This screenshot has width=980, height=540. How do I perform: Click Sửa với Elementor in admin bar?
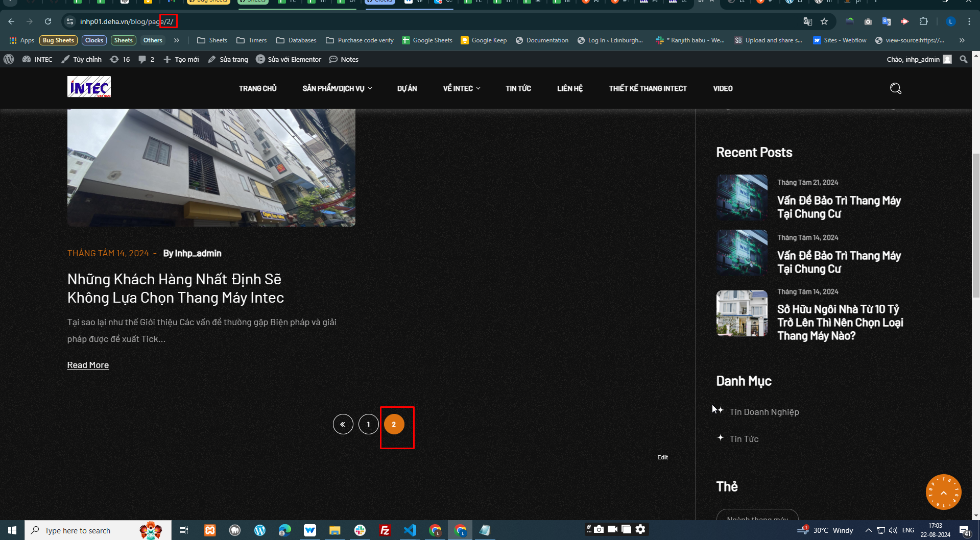coord(289,59)
